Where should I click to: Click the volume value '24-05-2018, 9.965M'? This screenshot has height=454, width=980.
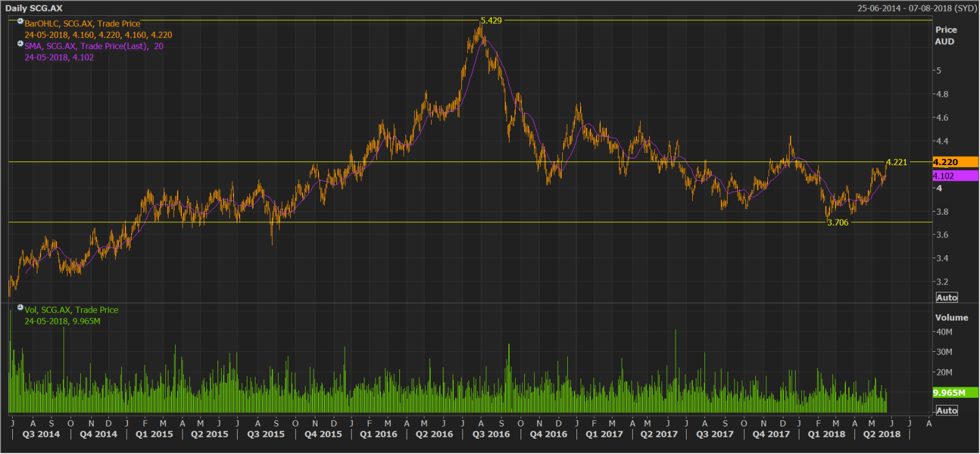click(x=62, y=321)
